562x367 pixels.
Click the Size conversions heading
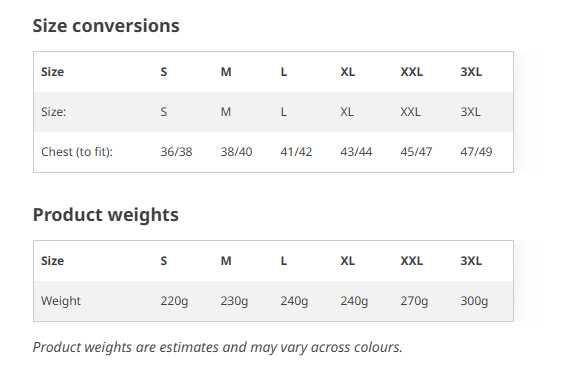[x=106, y=26]
